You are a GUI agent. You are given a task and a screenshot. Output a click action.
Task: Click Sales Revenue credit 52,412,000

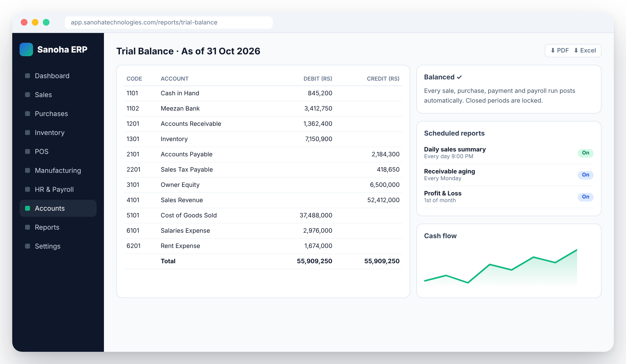click(x=383, y=200)
